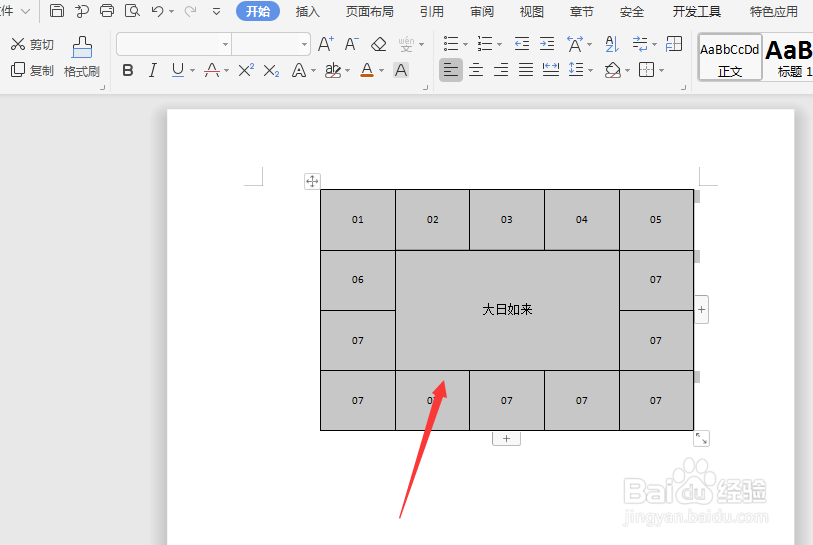Click merged cell 大日如来
The height and width of the screenshot is (545, 813).
click(507, 310)
